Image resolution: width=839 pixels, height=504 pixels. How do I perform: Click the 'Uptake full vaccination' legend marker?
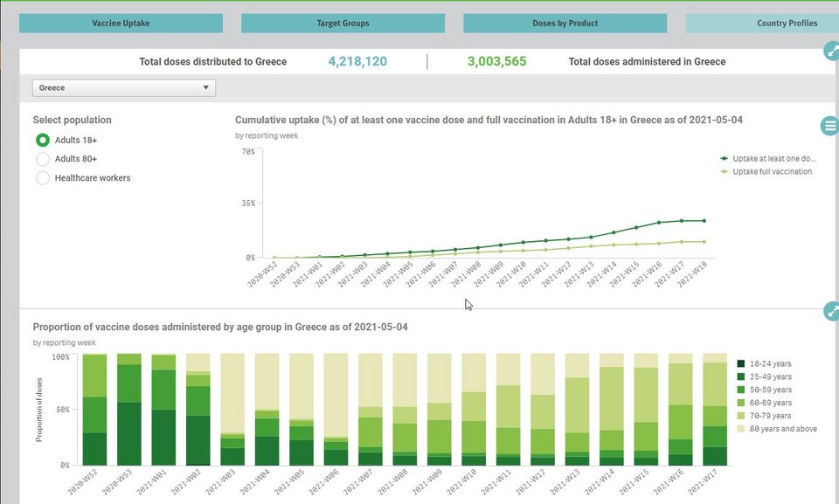724,172
